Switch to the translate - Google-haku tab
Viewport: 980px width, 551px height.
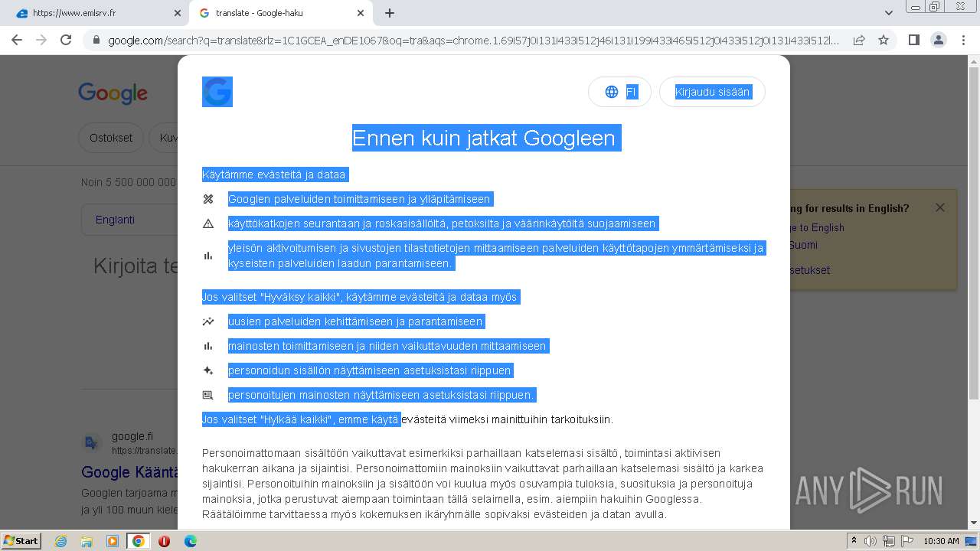(x=282, y=13)
